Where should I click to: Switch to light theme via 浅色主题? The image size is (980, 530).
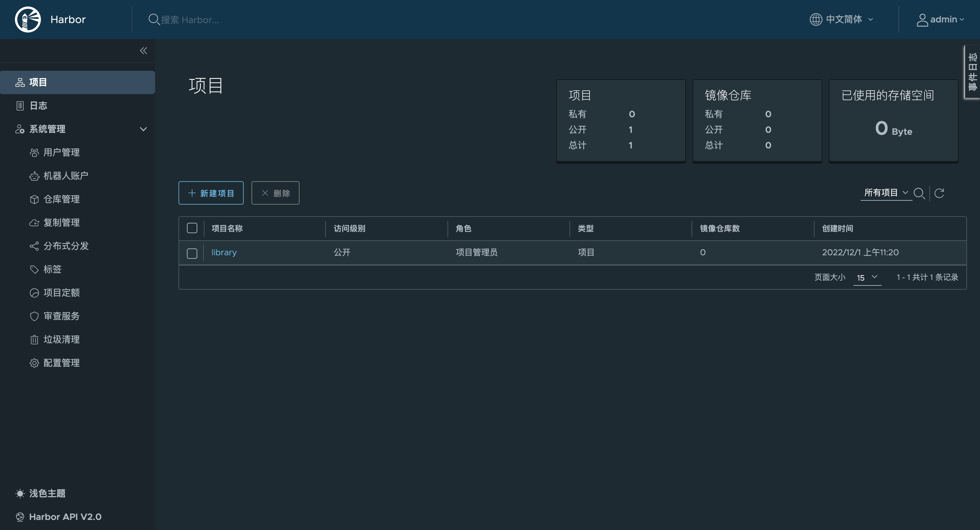pos(47,493)
